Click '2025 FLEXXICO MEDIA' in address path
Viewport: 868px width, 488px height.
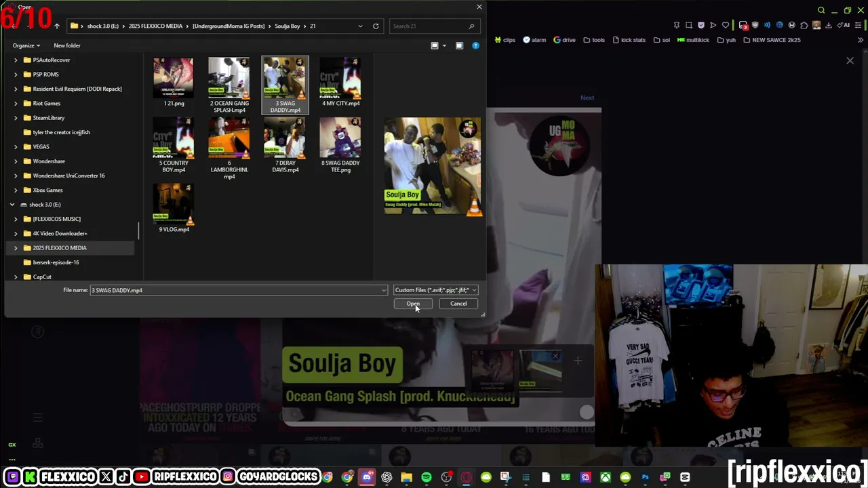[x=155, y=26]
